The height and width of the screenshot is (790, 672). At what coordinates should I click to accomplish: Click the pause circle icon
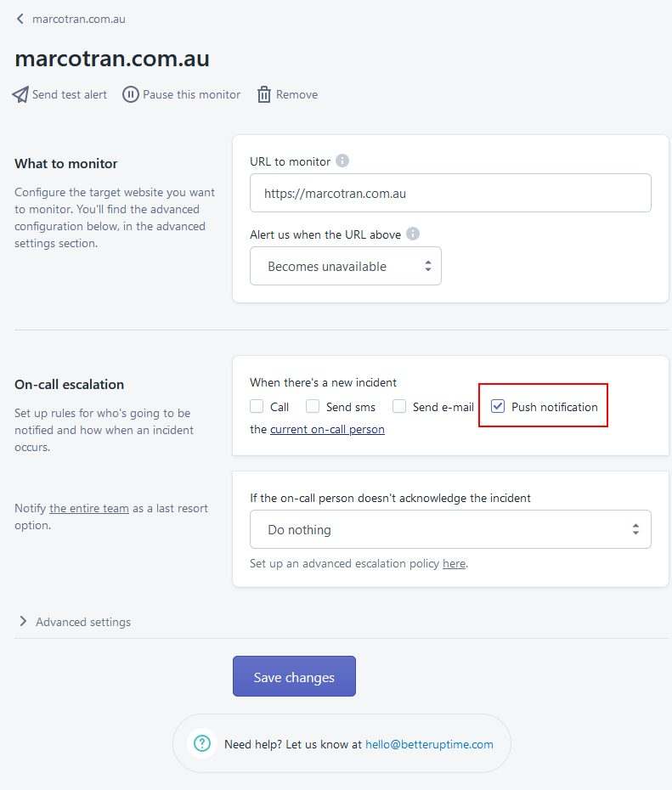pos(131,94)
